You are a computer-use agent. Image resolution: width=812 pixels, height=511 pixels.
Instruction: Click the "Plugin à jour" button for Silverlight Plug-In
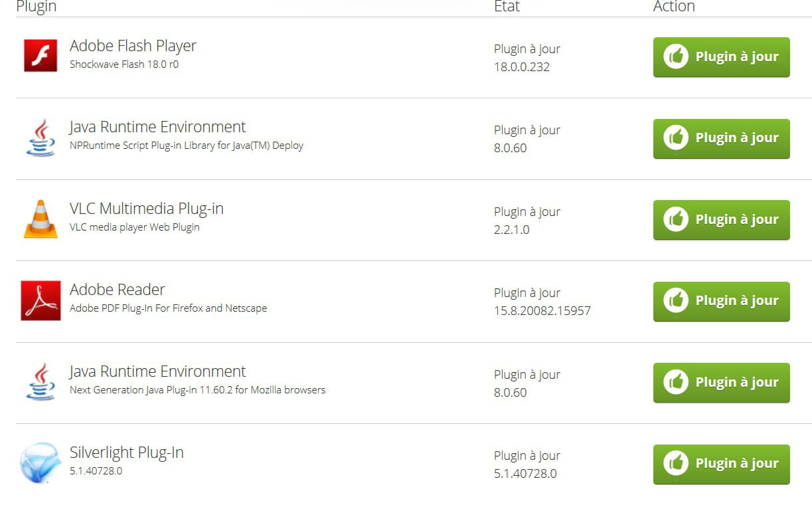click(x=721, y=464)
